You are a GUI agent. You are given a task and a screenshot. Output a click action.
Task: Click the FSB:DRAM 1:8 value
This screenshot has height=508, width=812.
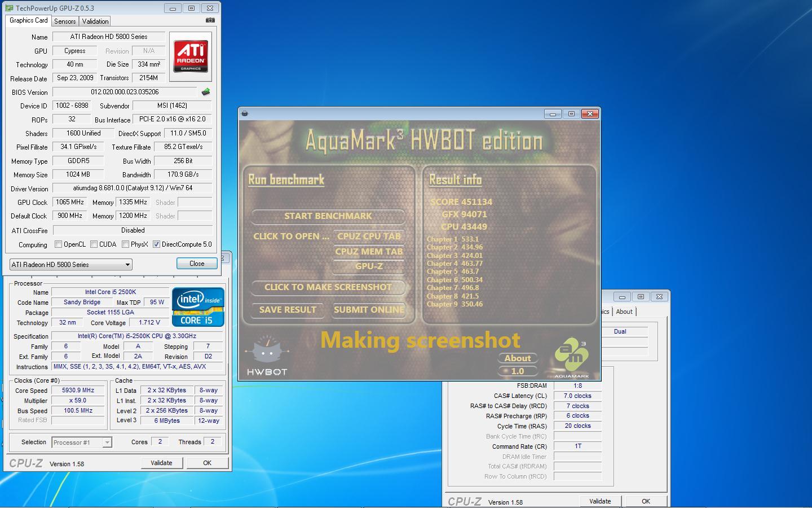(x=577, y=386)
